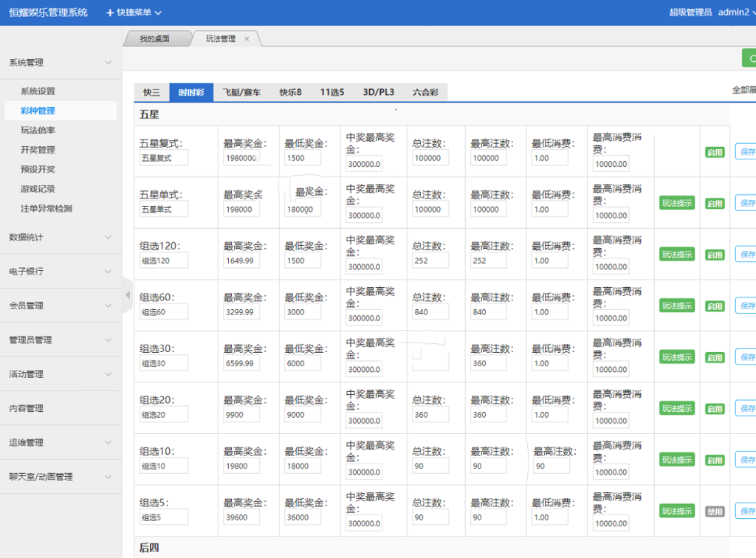The width and height of the screenshot is (756, 558).
Task: Expand the 管理员管理 sidebar section
Action: pos(61,340)
